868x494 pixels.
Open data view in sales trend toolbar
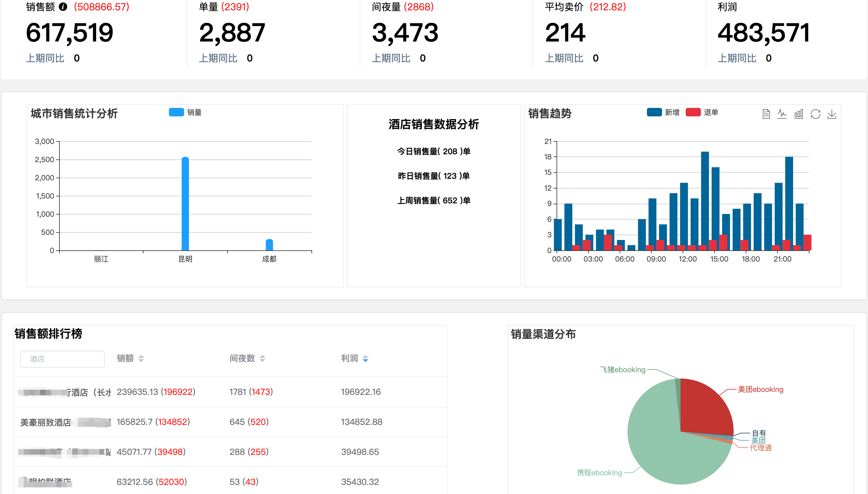click(x=766, y=114)
